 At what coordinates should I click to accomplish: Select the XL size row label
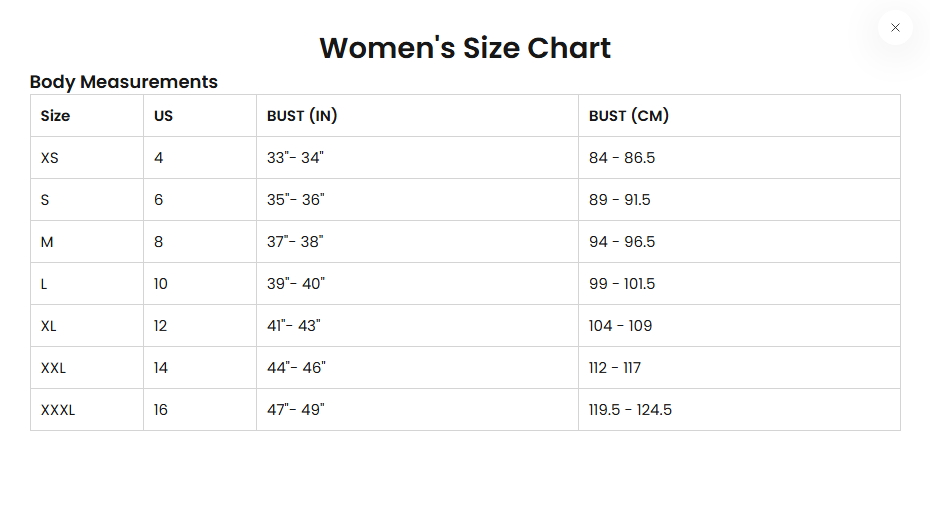(x=49, y=326)
